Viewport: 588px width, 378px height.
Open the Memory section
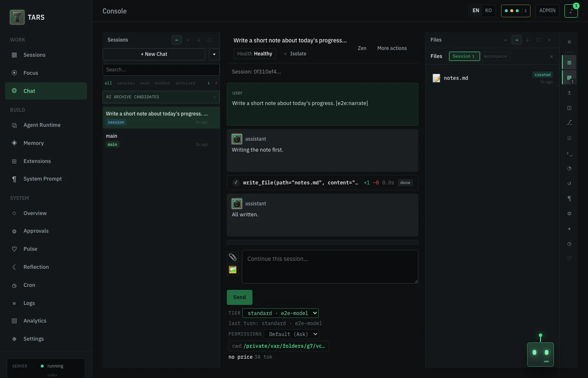pyautogui.click(x=46, y=143)
